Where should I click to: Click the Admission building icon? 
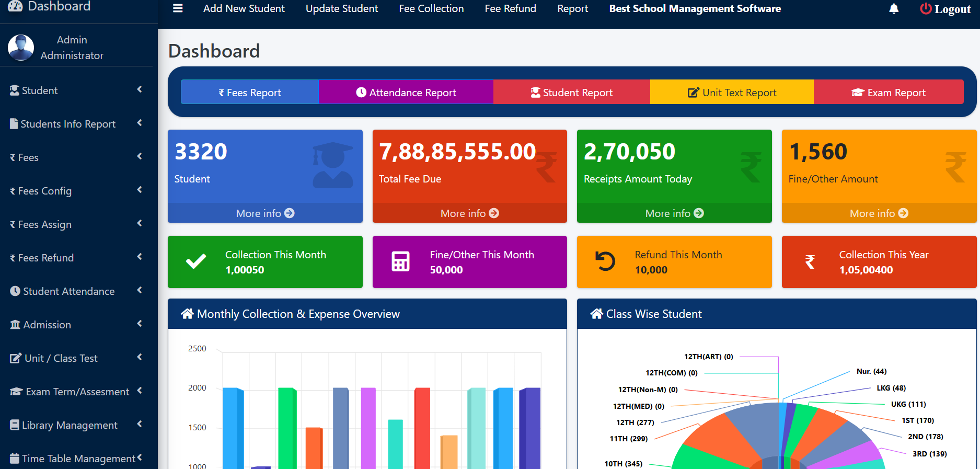click(15, 325)
